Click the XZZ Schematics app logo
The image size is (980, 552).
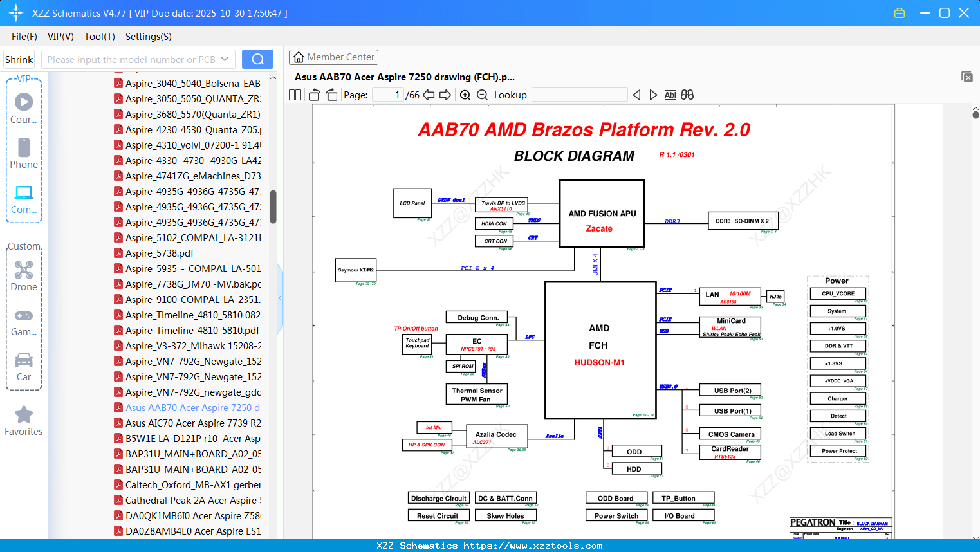click(15, 13)
